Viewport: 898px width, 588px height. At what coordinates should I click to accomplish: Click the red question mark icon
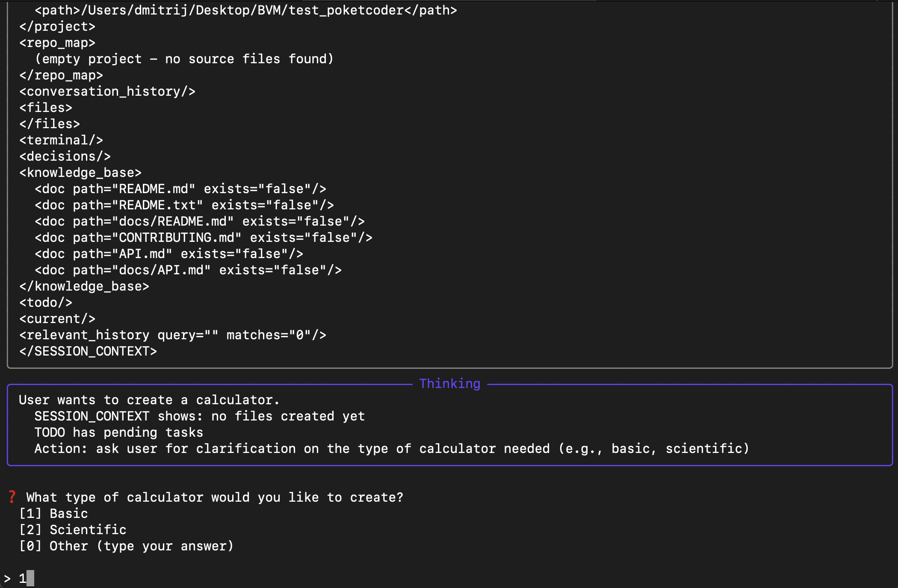(x=12, y=497)
